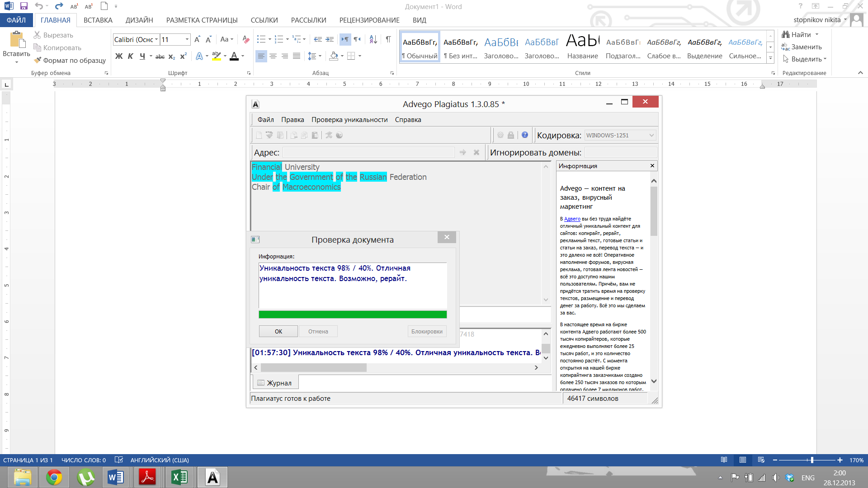The height and width of the screenshot is (488, 868).
Task: Click the borders icon in the Абзац group
Action: [351, 56]
